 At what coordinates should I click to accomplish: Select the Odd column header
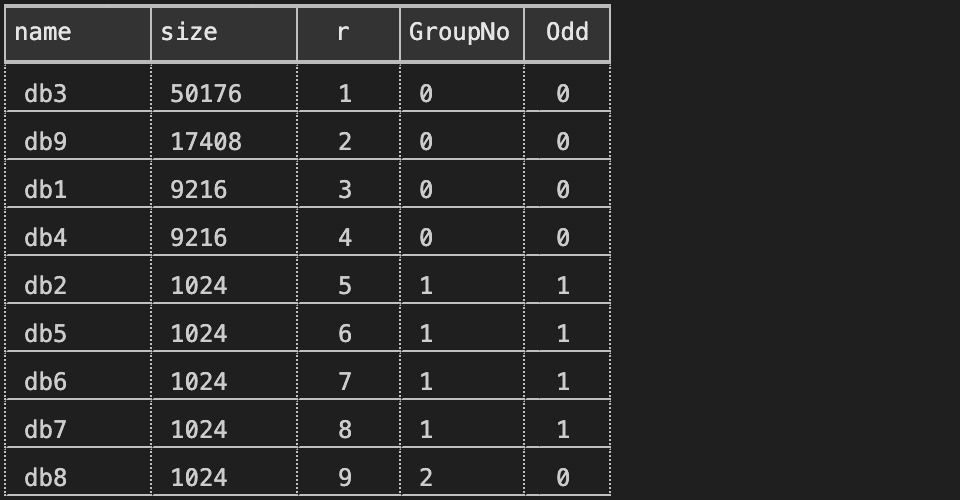point(566,32)
